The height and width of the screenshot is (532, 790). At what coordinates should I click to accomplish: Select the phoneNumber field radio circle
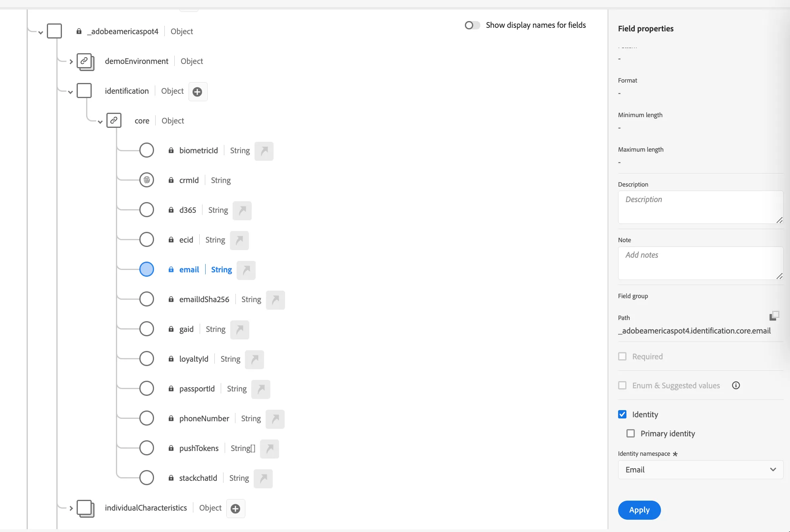(146, 418)
